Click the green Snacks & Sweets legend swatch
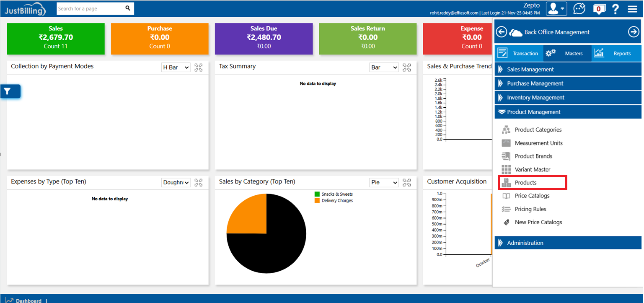644x303 pixels. pos(317,194)
